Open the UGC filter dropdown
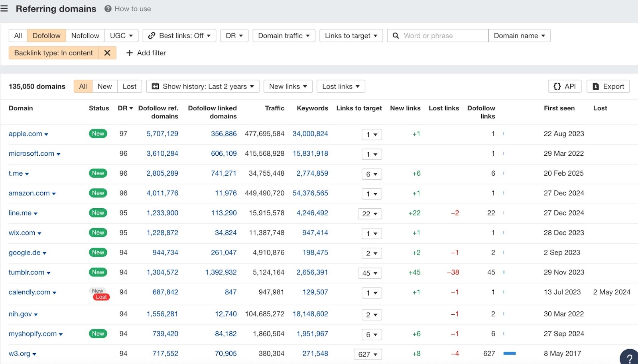The width and height of the screenshot is (638, 364). pyautogui.click(x=121, y=36)
